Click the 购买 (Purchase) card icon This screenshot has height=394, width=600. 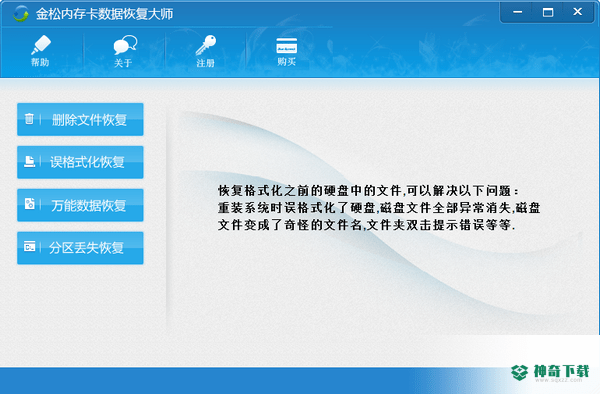click(287, 51)
